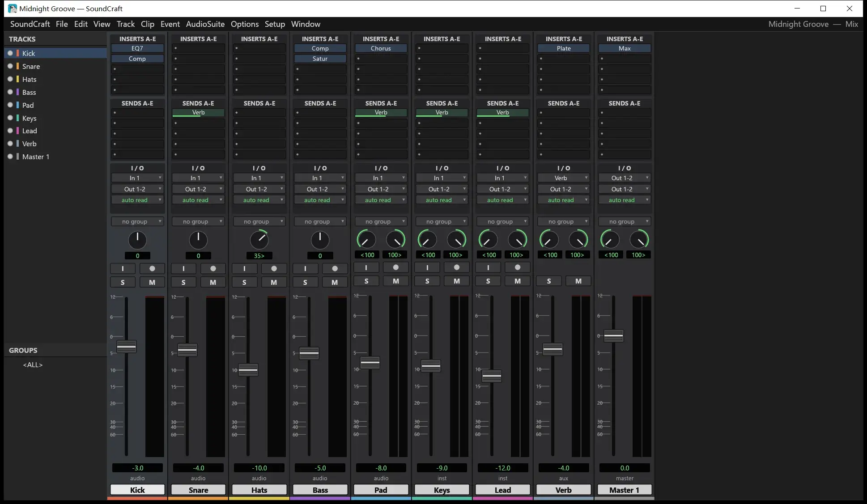
Task: Click the left pan knob on Pad channel
Action: coord(366,240)
